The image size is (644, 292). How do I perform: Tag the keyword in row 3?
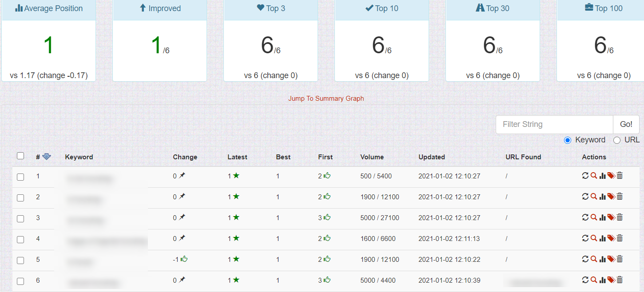point(611,217)
